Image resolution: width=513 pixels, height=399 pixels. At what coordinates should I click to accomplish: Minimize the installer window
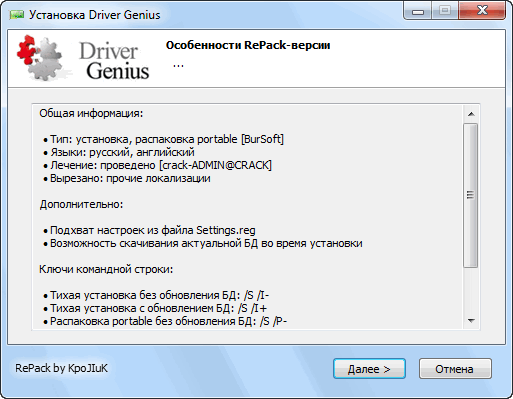point(418,11)
